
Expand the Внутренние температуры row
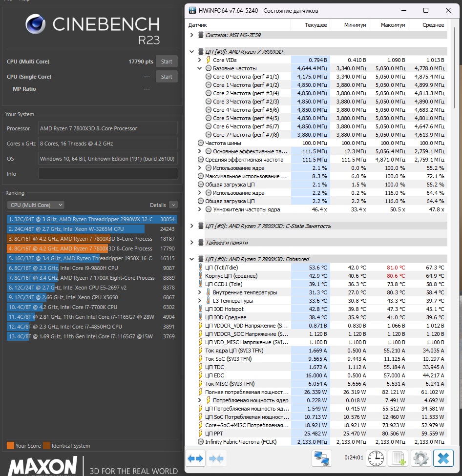tap(200, 292)
